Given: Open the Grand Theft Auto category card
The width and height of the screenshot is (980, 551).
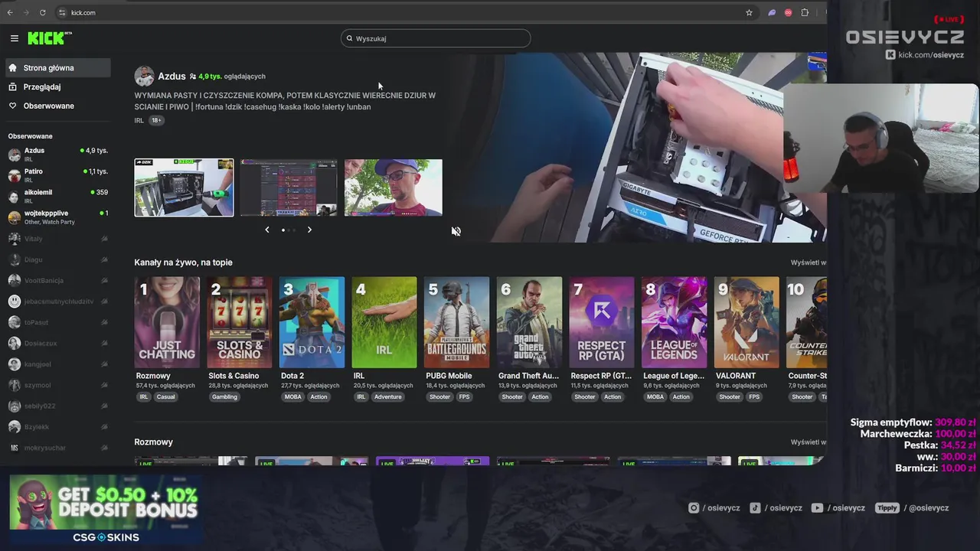Looking at the screenshot, I should pyautogui.click(x=529, y=322).
